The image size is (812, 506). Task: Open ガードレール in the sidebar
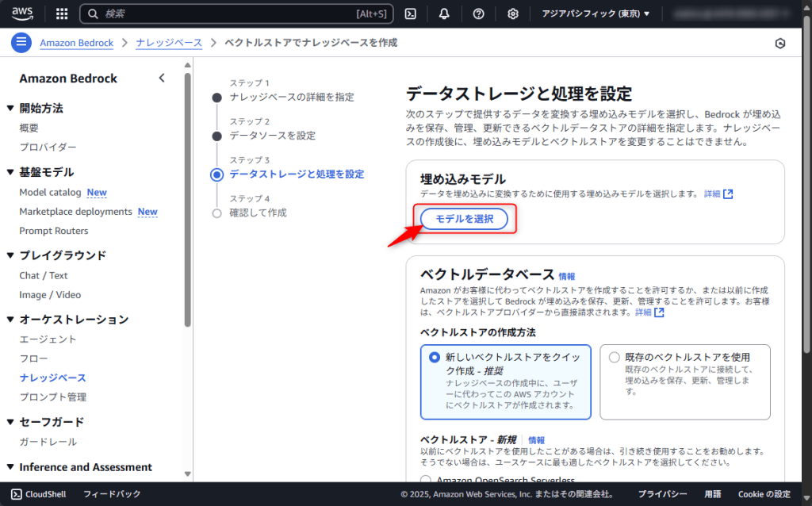[x=48, y=442]
